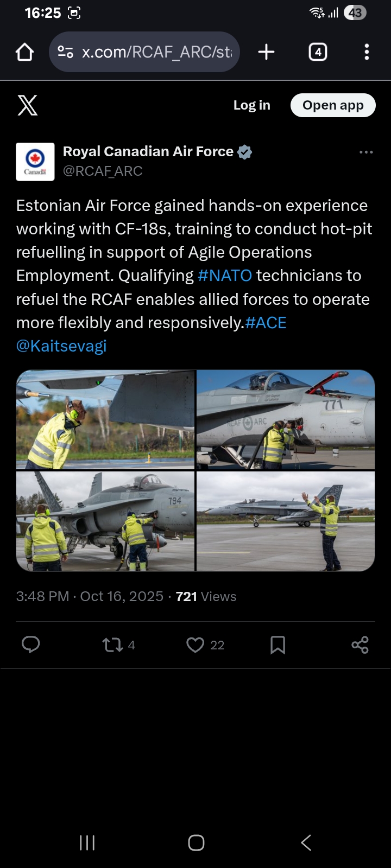This screenshot has height=868, width=391.
Task: Open Royal Canadian Air Force profile picture
Action: [x=35, y=162]
